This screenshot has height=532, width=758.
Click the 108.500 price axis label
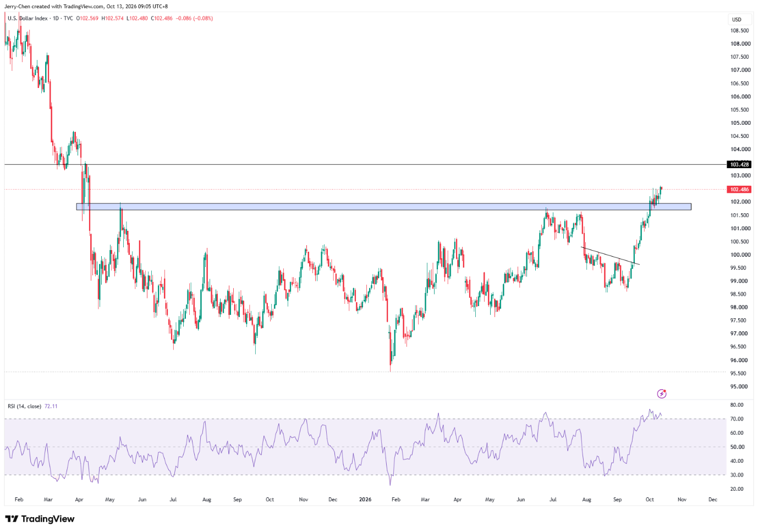739,31
